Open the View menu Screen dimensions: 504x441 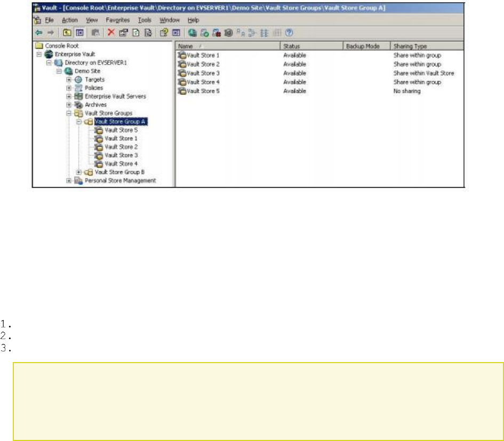92,20
